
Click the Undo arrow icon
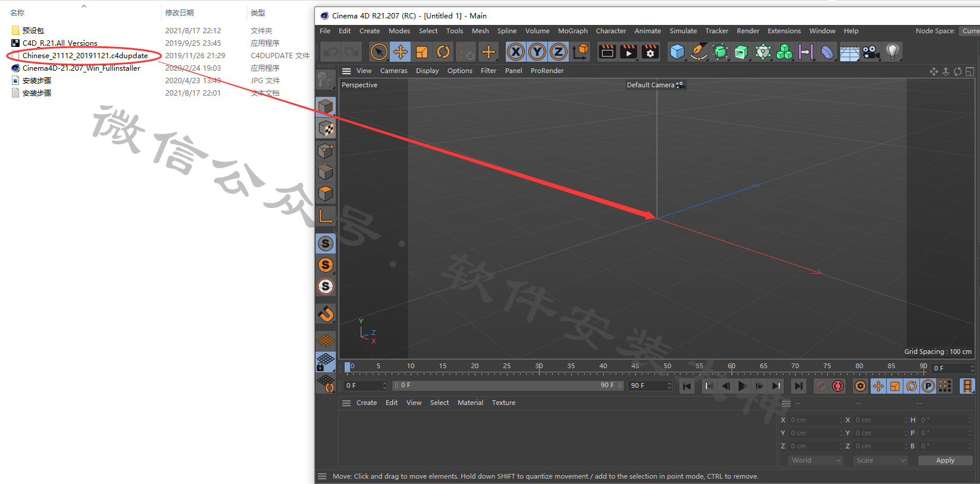331,52
